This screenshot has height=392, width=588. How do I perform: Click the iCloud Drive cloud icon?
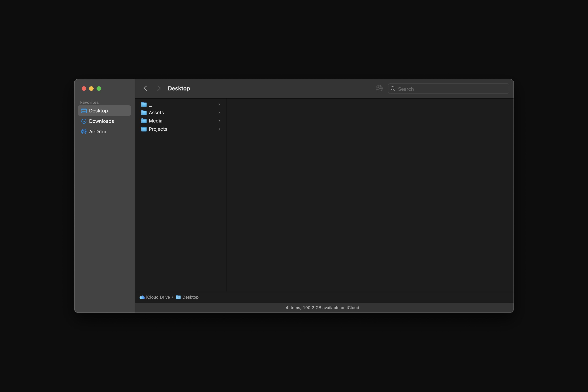point(142,297)
